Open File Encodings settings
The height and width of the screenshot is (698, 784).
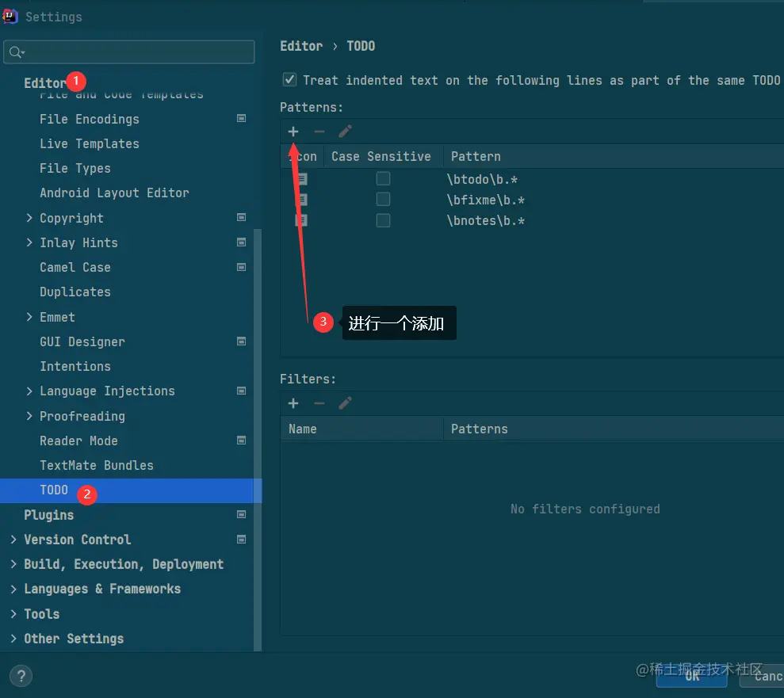[90, 119]
